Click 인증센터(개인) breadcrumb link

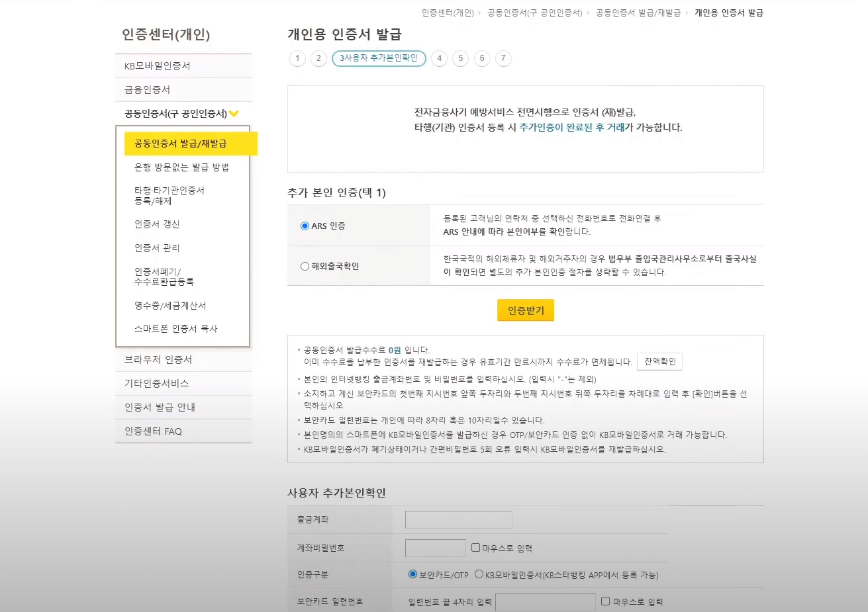click(x=448, y=13)
